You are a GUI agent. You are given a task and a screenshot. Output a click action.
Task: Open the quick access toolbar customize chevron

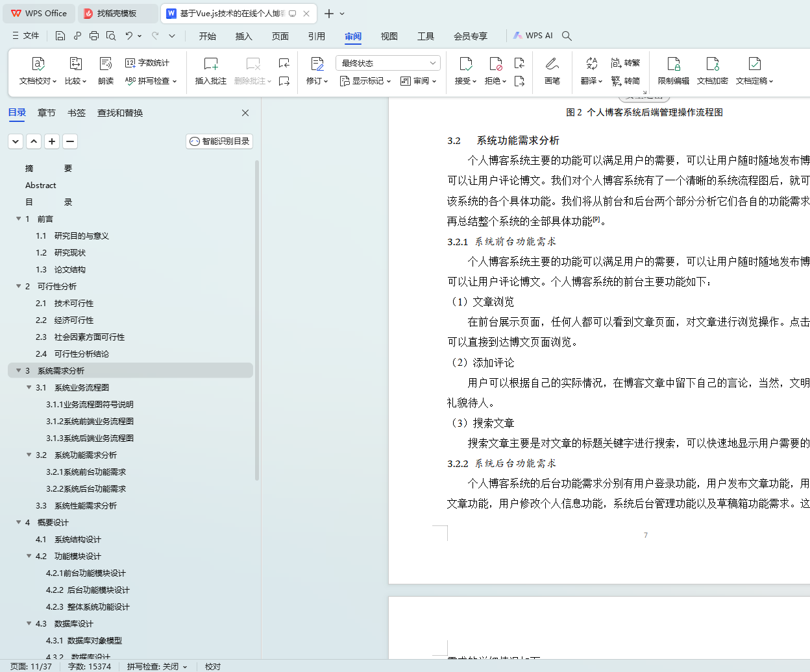172,36
